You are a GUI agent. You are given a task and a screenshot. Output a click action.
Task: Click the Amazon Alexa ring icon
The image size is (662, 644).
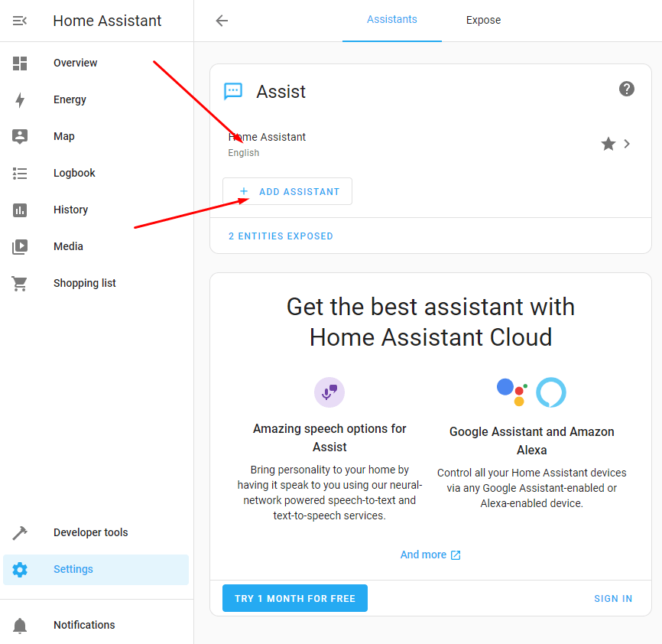[551, 392]
